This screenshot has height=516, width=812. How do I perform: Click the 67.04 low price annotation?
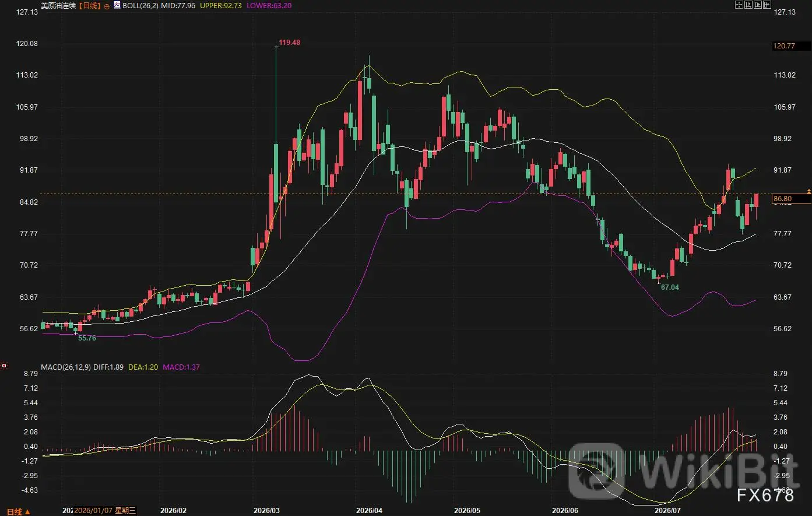click(669, 287)
